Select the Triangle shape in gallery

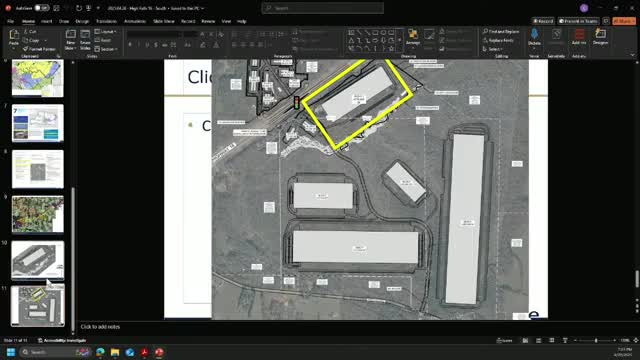(x=351, y=40)
